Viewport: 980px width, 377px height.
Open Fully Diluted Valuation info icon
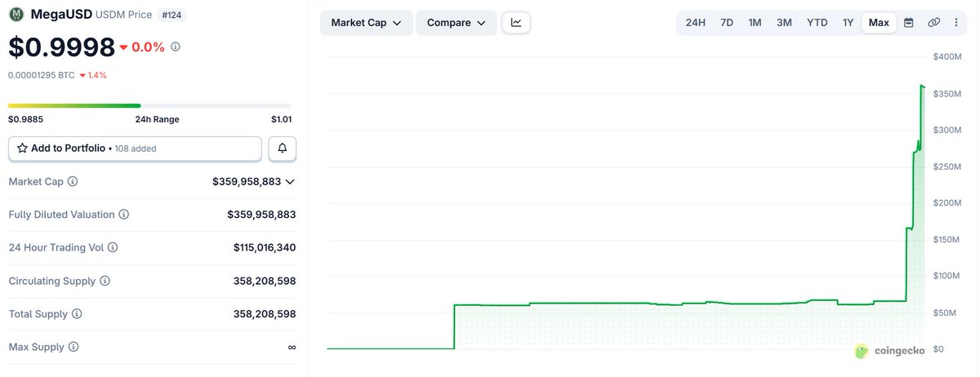(124, 215)
